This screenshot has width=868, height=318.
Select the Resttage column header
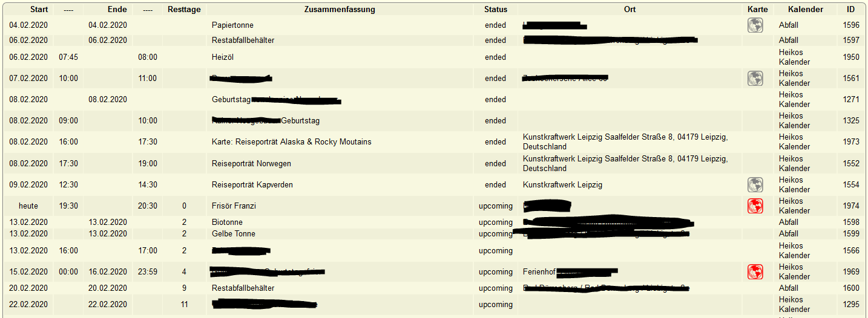(184, 9)
